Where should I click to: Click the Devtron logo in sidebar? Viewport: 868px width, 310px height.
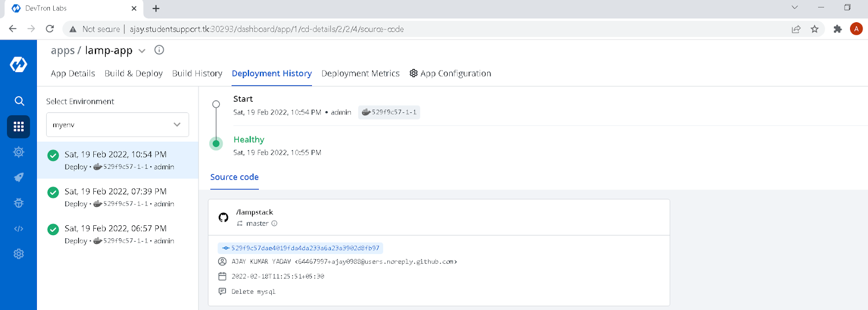click(x=18, y=64)
